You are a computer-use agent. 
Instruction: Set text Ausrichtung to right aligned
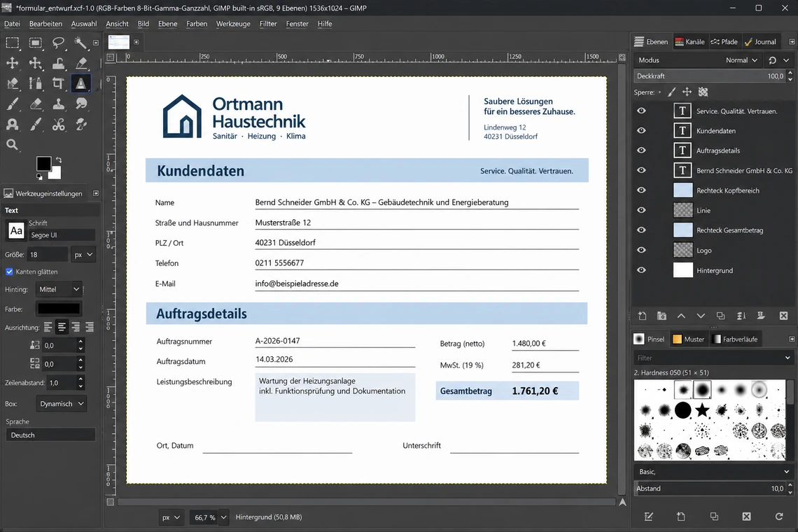(76, 328)
